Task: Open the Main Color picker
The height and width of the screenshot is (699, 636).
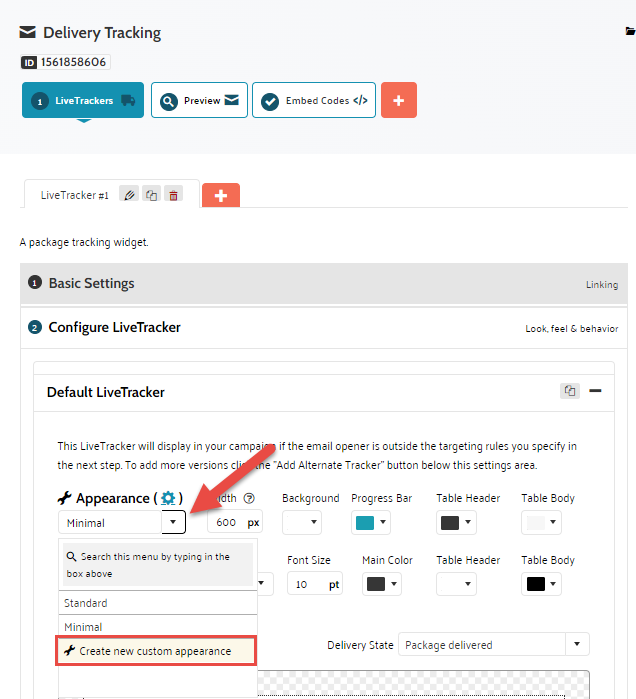Action: 382,584
